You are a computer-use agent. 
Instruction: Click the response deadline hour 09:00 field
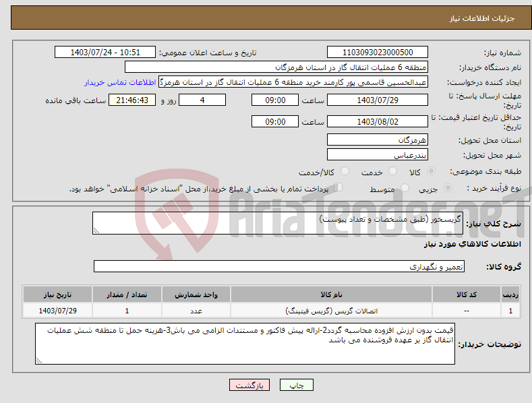[275, 100]
